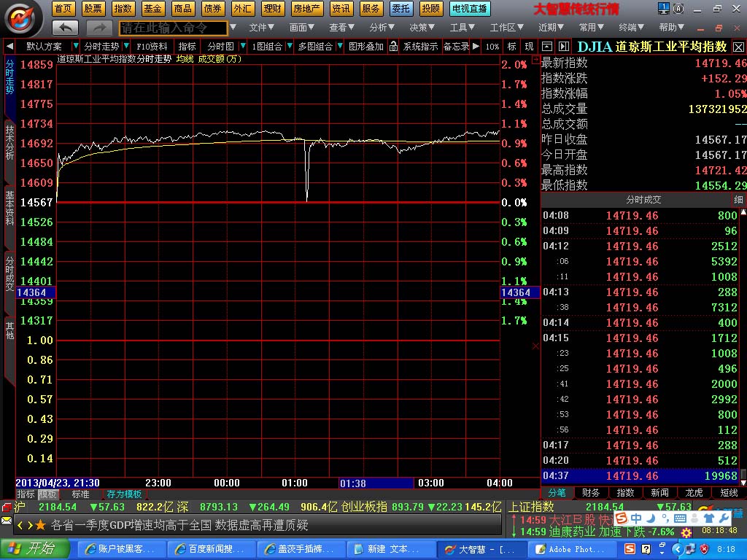Image resolution: width=747 pixels, height=560 pixels.
Task: Open the 备忘录 toolbar button
Action: [456, 46]
